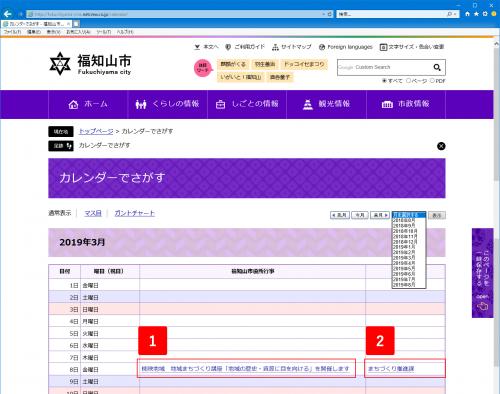This screenshot has width=500, height=394.
Task: Click the address bar refresh icon
Action: [x=330, y=14]
